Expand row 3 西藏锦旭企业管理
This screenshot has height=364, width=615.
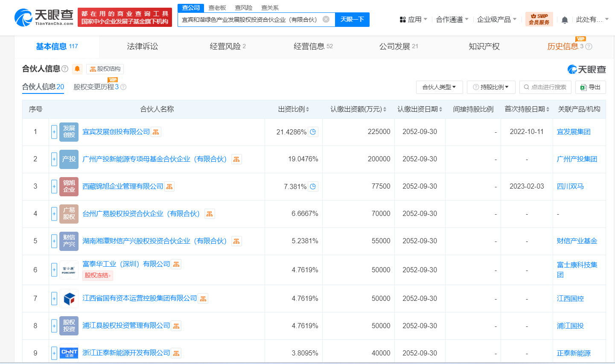coord(54,186)
